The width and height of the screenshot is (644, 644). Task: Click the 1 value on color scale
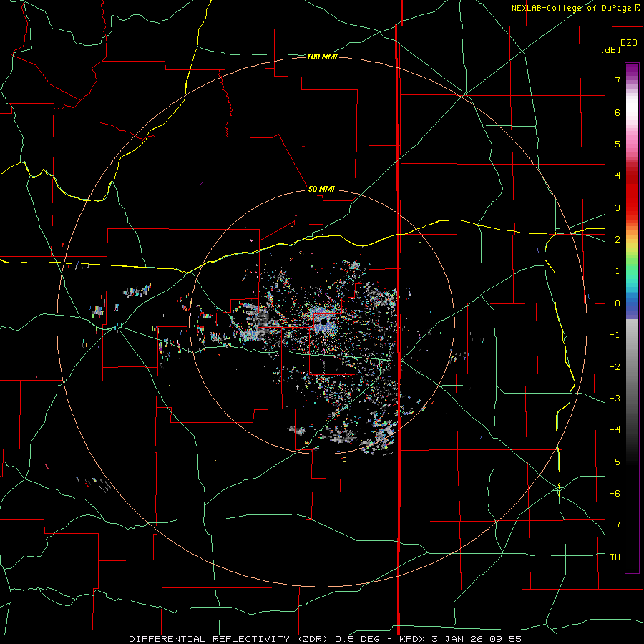[618, 271]
